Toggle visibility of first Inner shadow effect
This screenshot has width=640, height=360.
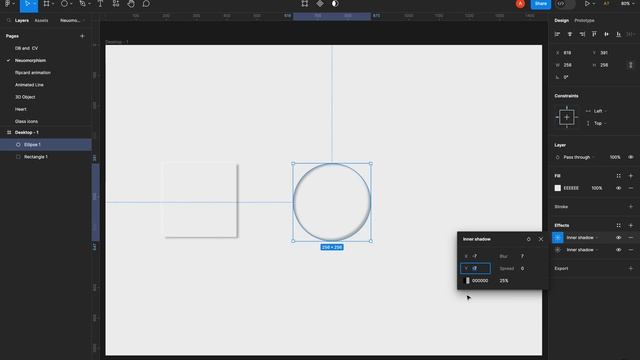click(618, 238)
